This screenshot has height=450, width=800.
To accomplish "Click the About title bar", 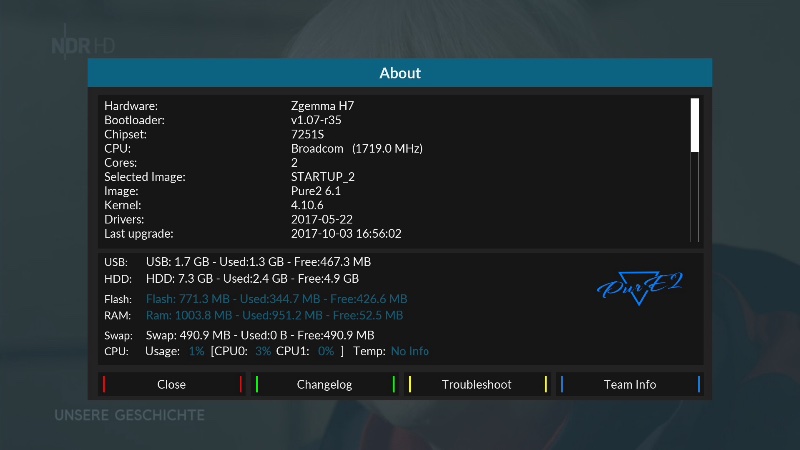I will [400, 73].
